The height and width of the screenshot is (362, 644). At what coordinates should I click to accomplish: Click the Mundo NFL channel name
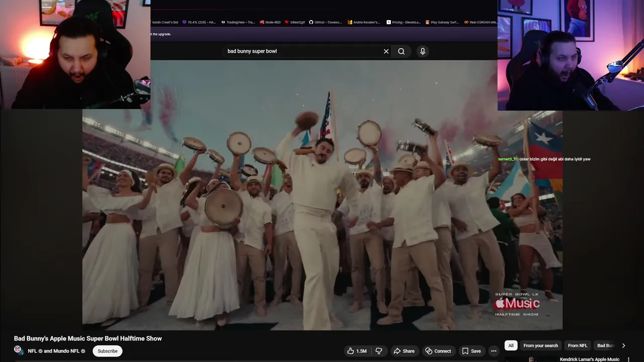(x=67, y=351)
